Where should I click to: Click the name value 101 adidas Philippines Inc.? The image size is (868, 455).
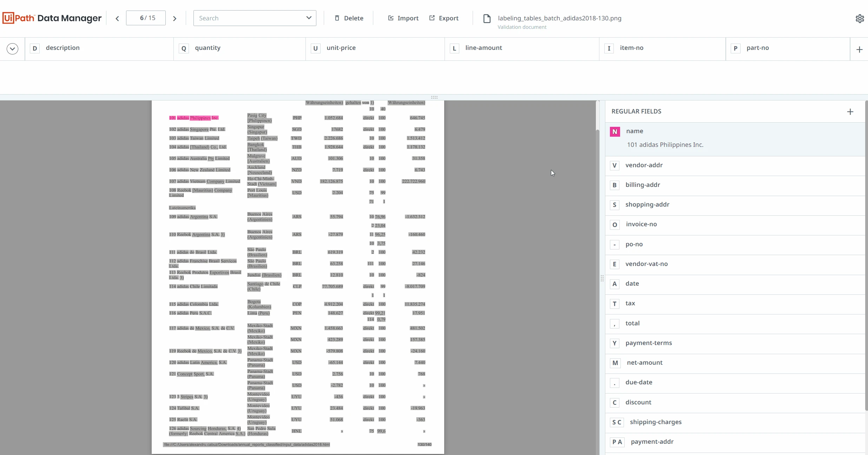click(665, 145)
